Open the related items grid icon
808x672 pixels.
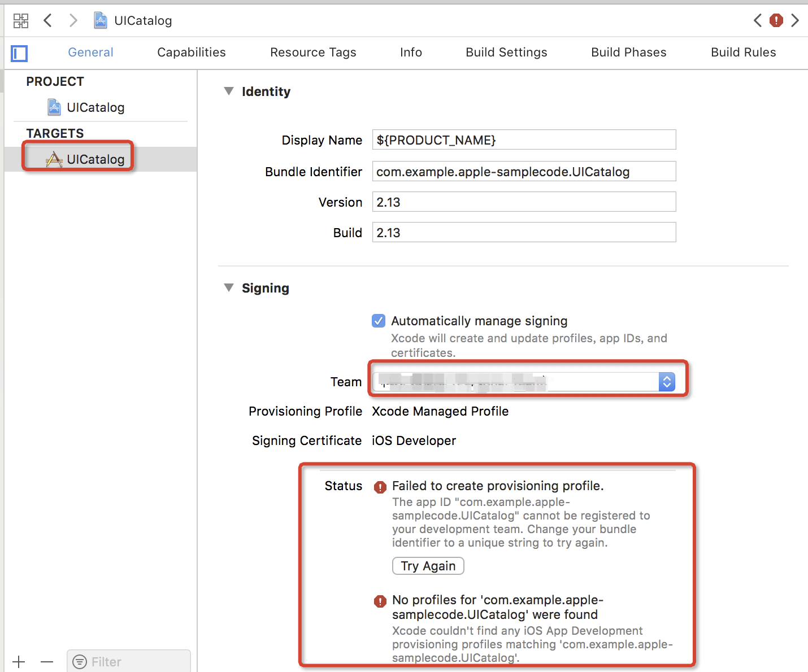click(x=21, y=21)
